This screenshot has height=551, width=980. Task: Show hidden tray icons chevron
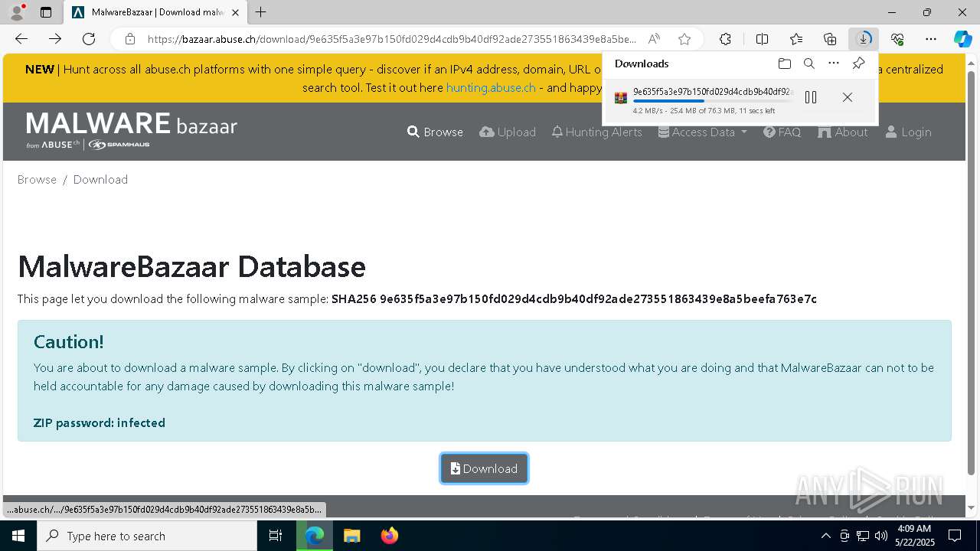tap(825, 536)
